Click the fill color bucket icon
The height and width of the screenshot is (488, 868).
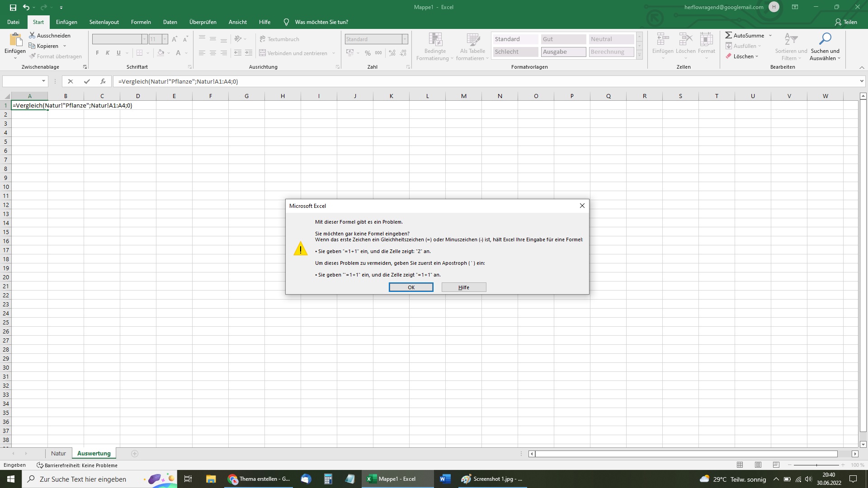pyautogui.click(x=161, y=53)
